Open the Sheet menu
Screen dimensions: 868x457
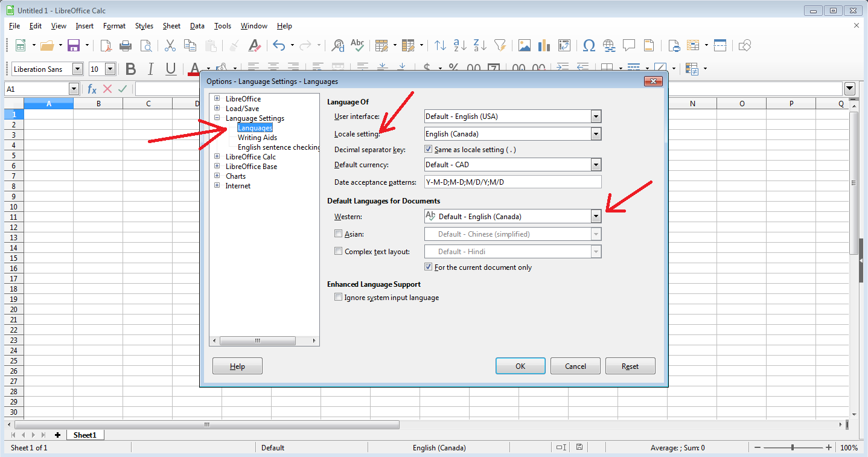171,26
